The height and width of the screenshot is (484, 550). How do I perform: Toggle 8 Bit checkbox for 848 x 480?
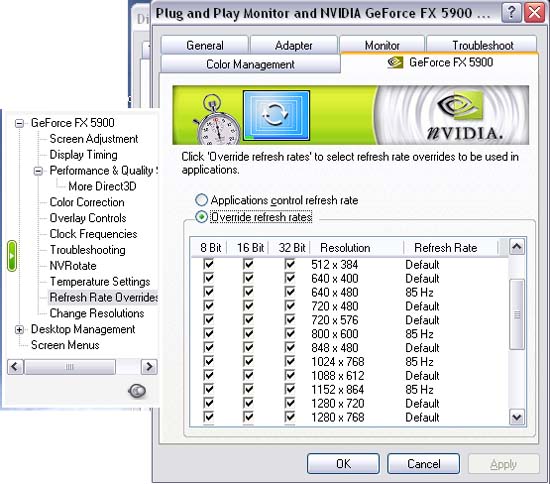coord(209,347)
